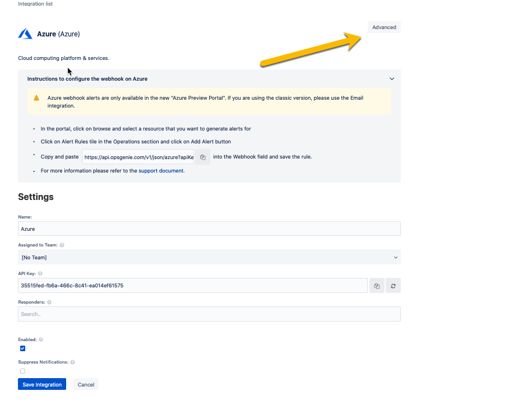Image resolution: width=532 pixels, height=419 pixels.
Task: Open help icon next to API Key label
Action: 40,273
